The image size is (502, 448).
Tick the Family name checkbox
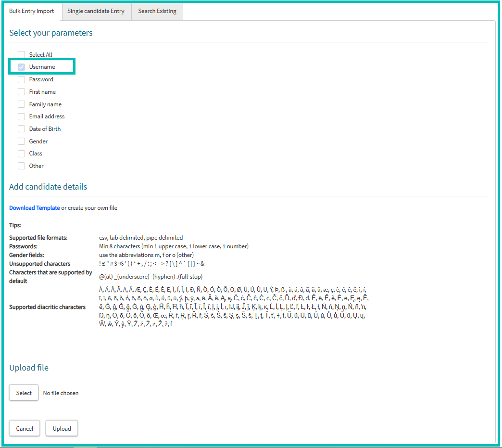(22, 104)
